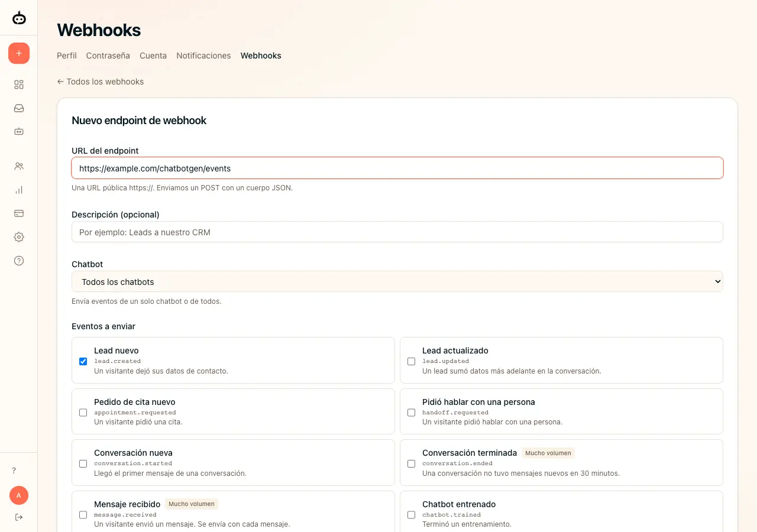Screen dimensions: 757x532
Task: Open the contacts people icon
Action: (x=19, y=166)
